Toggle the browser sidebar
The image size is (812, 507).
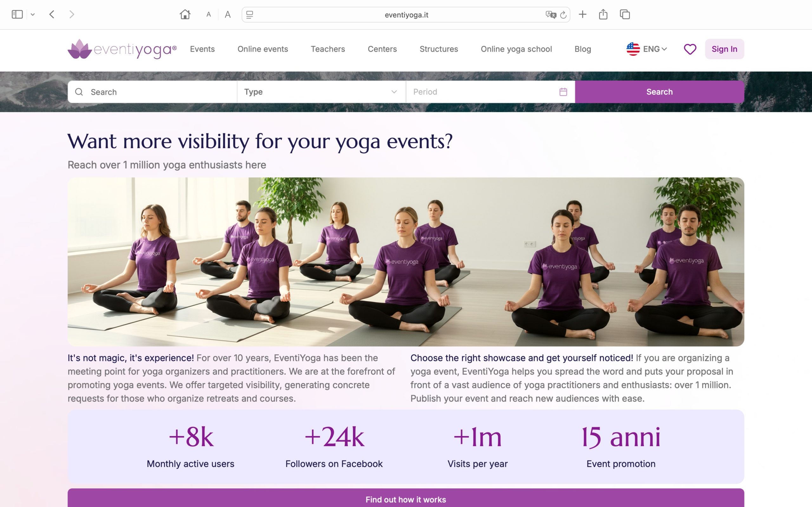tap(17, 15)
